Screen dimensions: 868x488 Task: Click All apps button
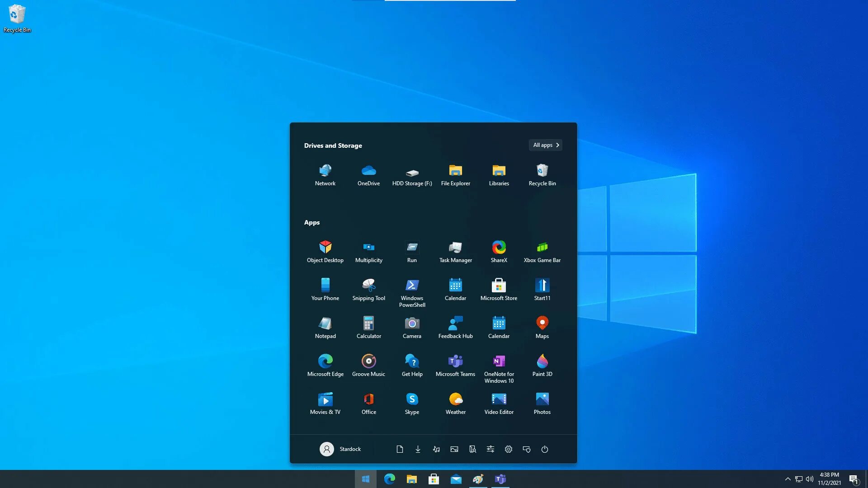pos(546,145)
